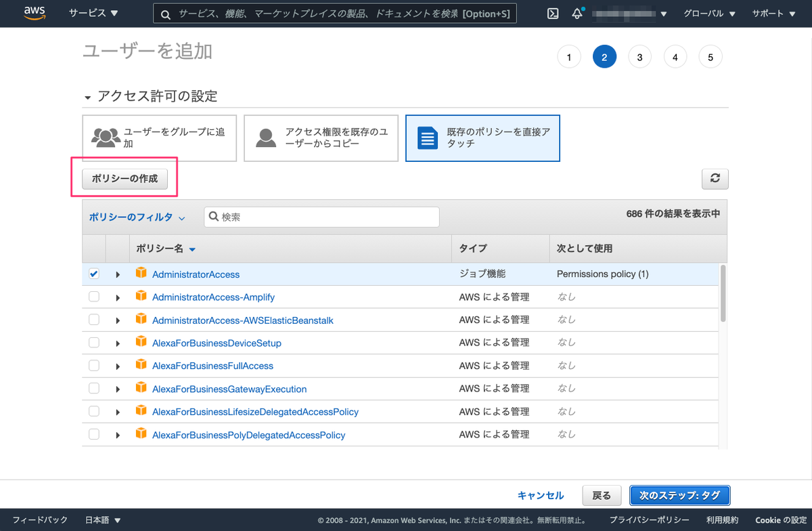The height and width of the screenshot is (531, 812).
Task: Open the AlexaForBusinessFullAccess policy link
Action: tap(212, 366)
